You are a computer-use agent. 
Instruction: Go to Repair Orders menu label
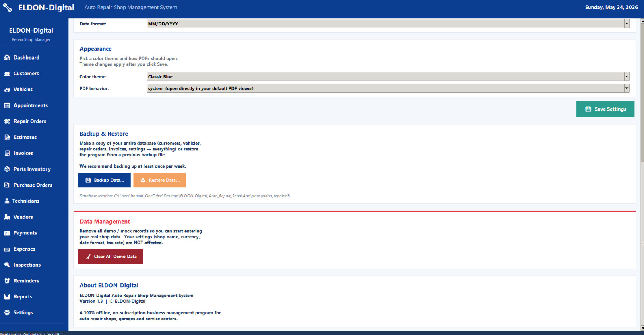click(x=30, y=121)
